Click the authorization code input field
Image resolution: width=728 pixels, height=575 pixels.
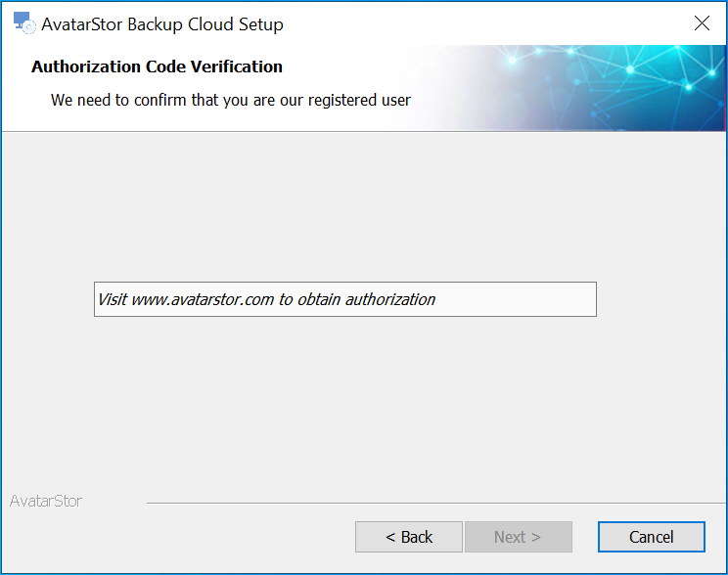tap(345, 299)
